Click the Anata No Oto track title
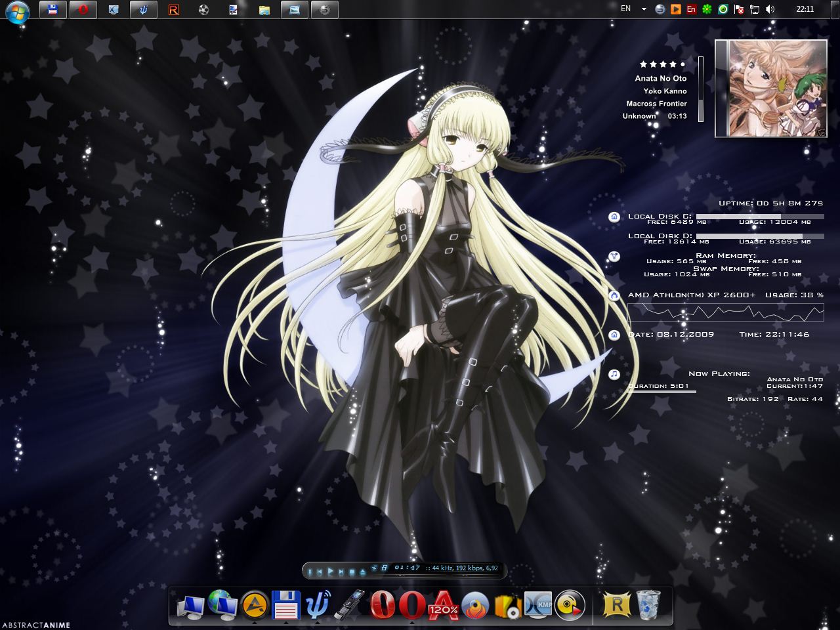Viewport: 840px width, 630px height. tap(661, 78)
